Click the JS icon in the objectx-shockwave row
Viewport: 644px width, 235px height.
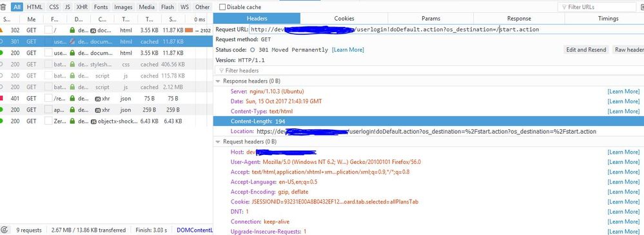pyautogui.click(x=94, y=121)
